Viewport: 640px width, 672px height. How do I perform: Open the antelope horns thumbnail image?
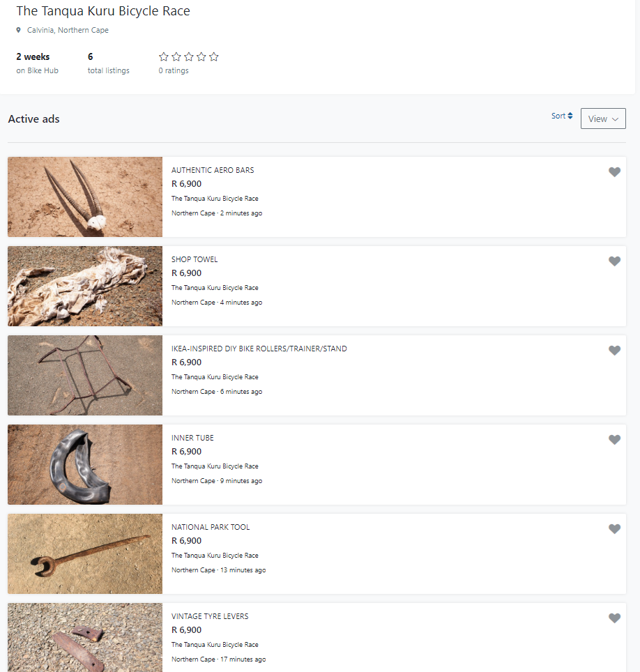[x=85, y=197]
